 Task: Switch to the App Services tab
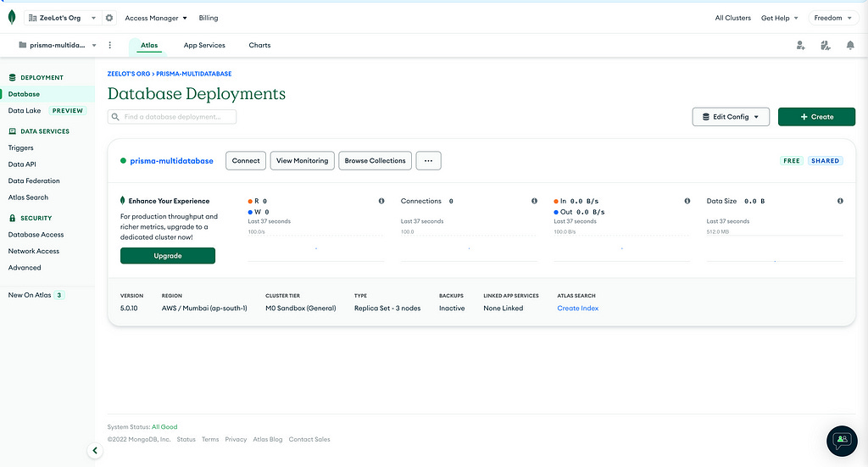tap(204, 46)
